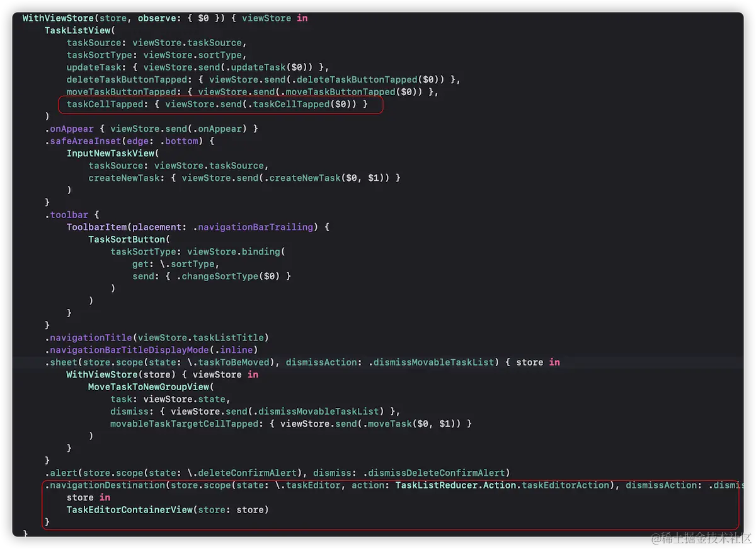This screenshot has height=549, width=756.
Task: Click the 'deleteTaskButtonTapped:' parameter line
Action: click(264, 79)
